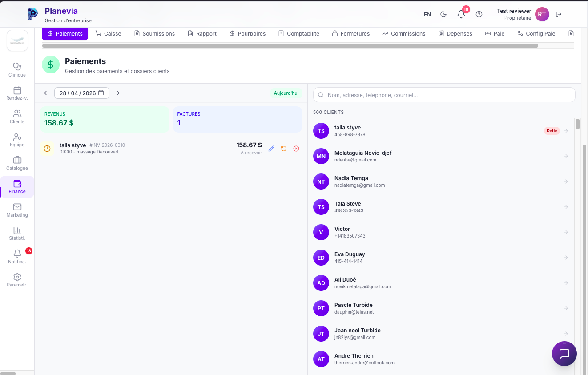
Task: Click the orange refund icon on talla styve invoice
Action: point(284,148)
